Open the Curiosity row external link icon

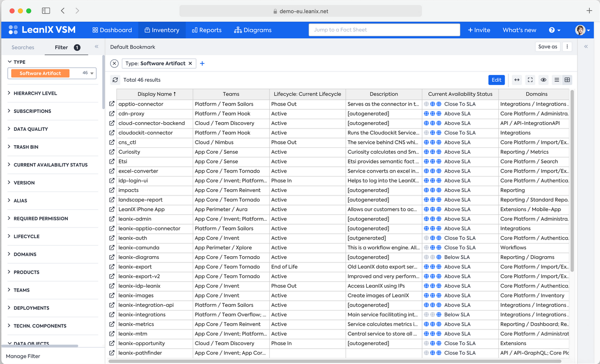pos(112,152)
